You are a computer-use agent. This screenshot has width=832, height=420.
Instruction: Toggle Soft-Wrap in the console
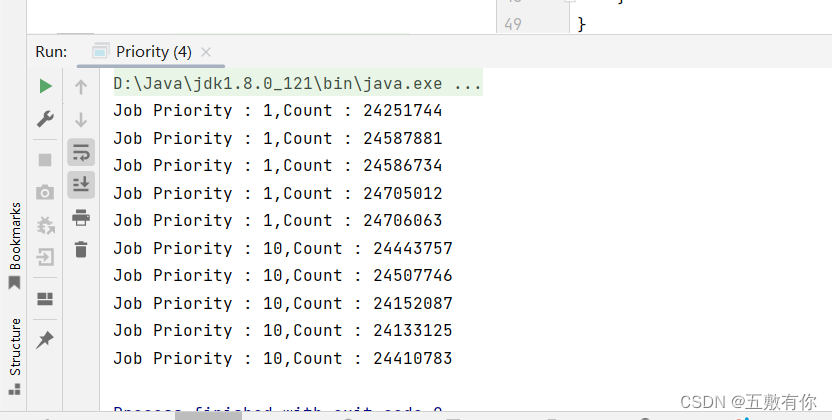[x=81, y=152]
